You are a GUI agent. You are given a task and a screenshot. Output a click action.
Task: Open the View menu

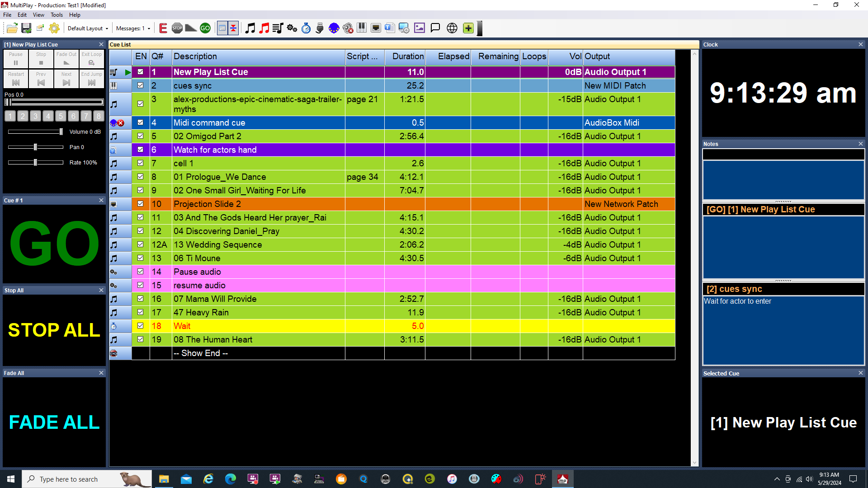(37, 15)
